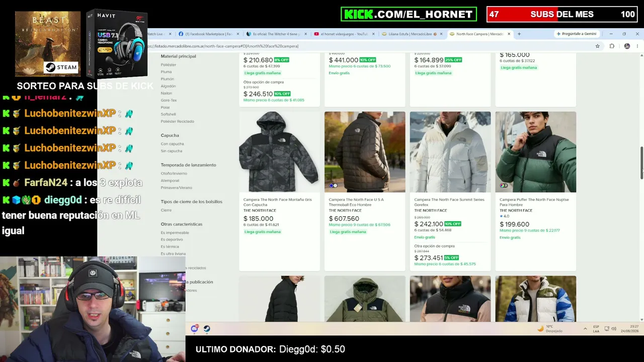Image resolution: width=644 pixels, height=362 pixels.
Task: Click the $ 607.560 price
Action: 344,219
